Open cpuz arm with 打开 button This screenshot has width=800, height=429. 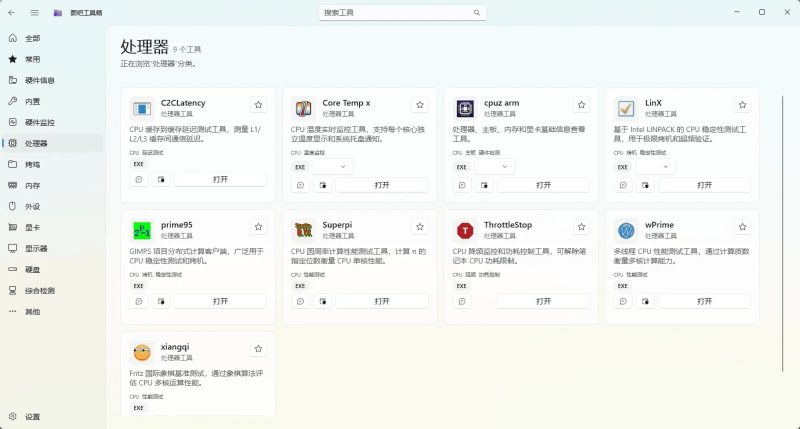pyautogui.click(x=543, y=185)
